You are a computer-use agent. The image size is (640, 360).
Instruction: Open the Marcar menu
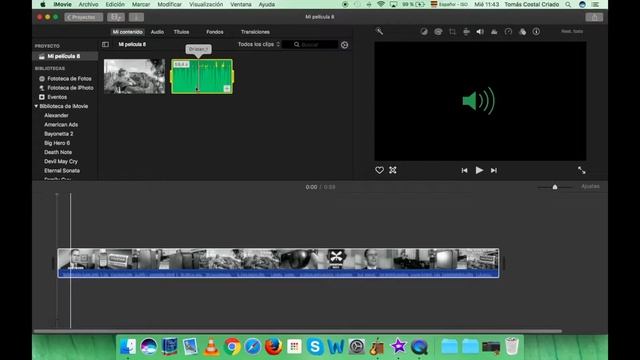(141, 4)
